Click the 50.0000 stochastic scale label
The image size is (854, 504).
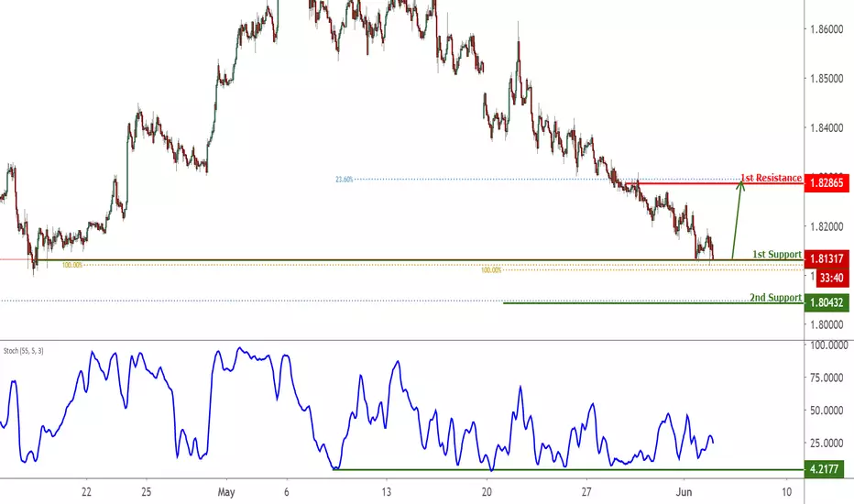(x=827, y=411)
